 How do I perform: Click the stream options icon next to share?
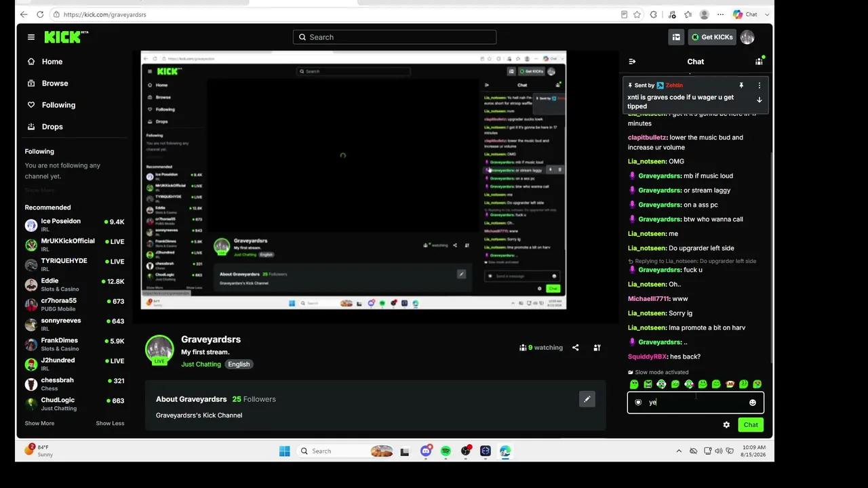point(597,348)
